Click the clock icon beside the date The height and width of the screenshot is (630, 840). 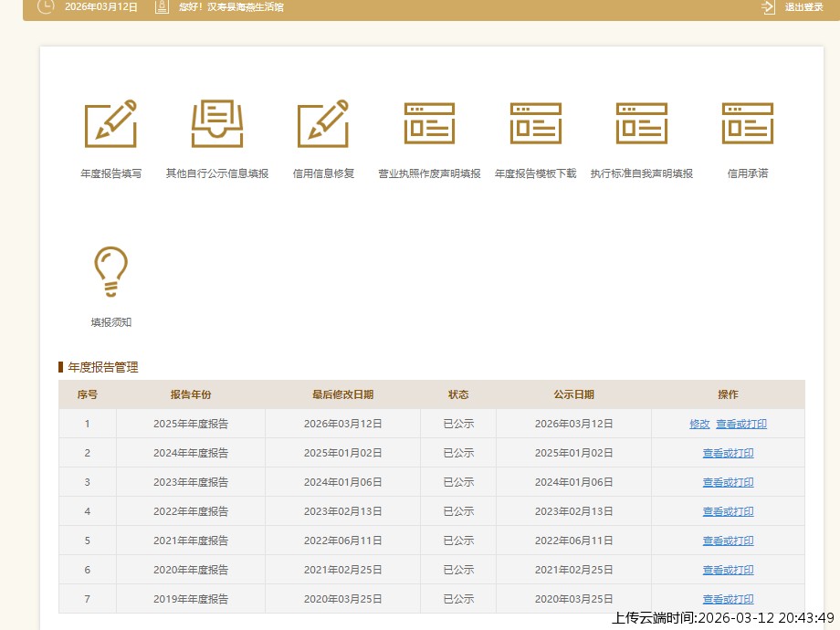tap(45, 7)
